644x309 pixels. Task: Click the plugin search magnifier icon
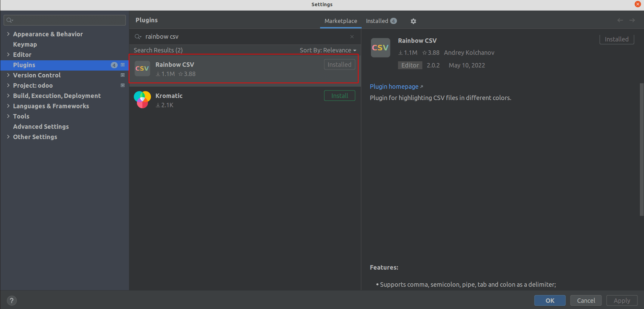138,37
